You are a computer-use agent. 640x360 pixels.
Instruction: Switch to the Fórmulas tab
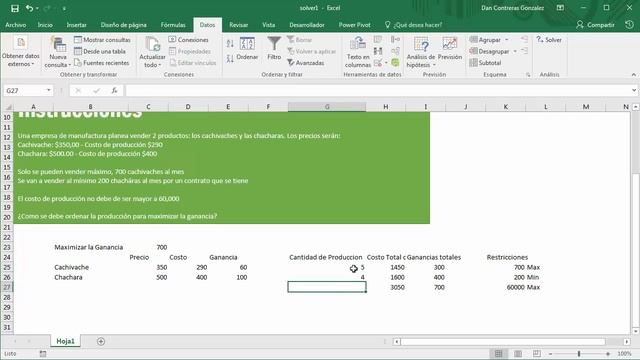[x=173, y=25]
